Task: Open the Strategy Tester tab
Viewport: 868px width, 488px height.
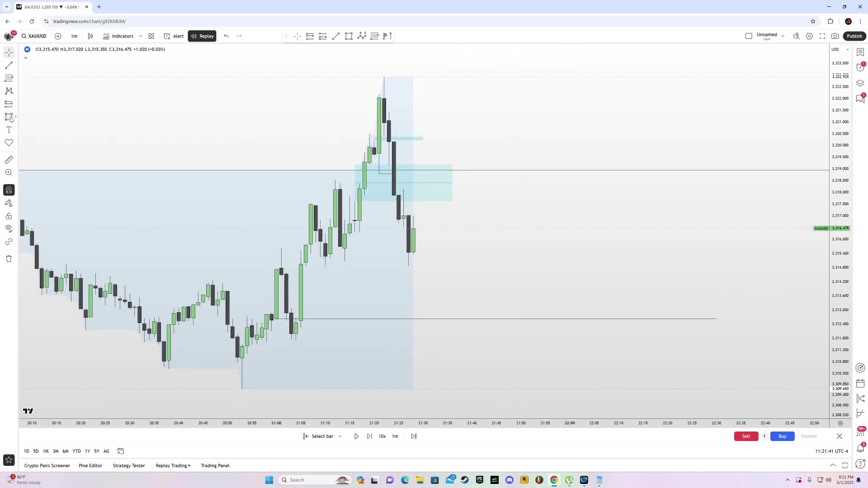Action: pos(129,465)
